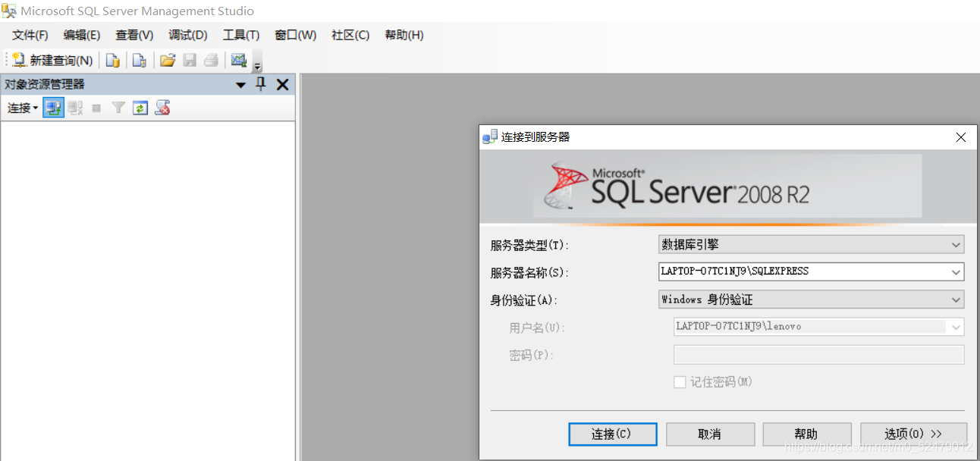Open the 帮助(H) menu

click(x=404, y=35)
